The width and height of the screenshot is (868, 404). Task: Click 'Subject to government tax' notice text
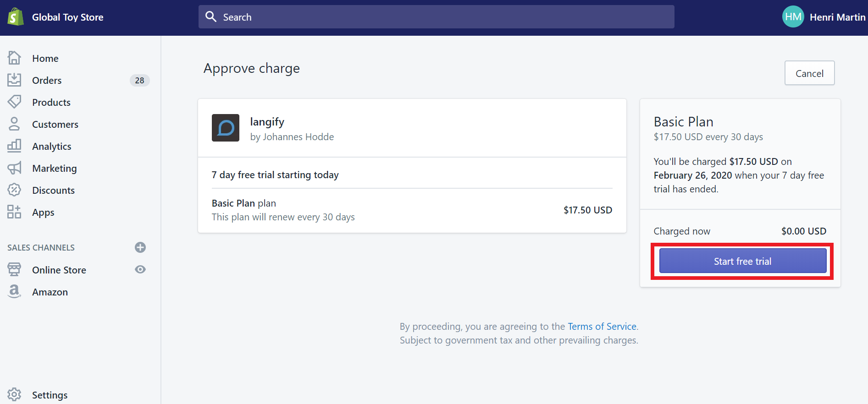tap(519, 340)
